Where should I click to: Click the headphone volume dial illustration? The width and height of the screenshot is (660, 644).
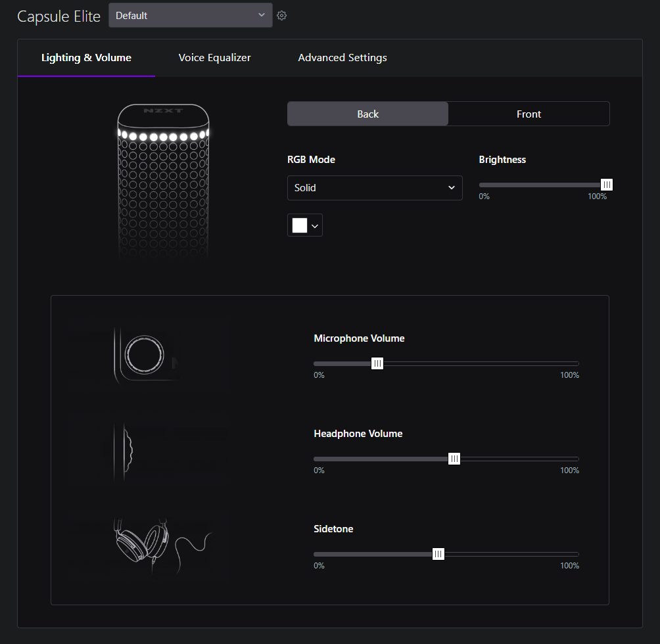tap(126, 449)
